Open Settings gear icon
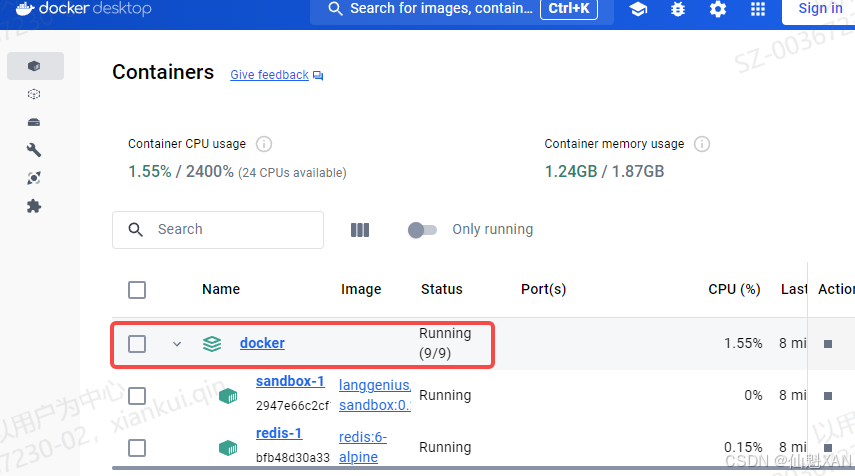Viewport: 855px width, 476px height. (718, 9)
